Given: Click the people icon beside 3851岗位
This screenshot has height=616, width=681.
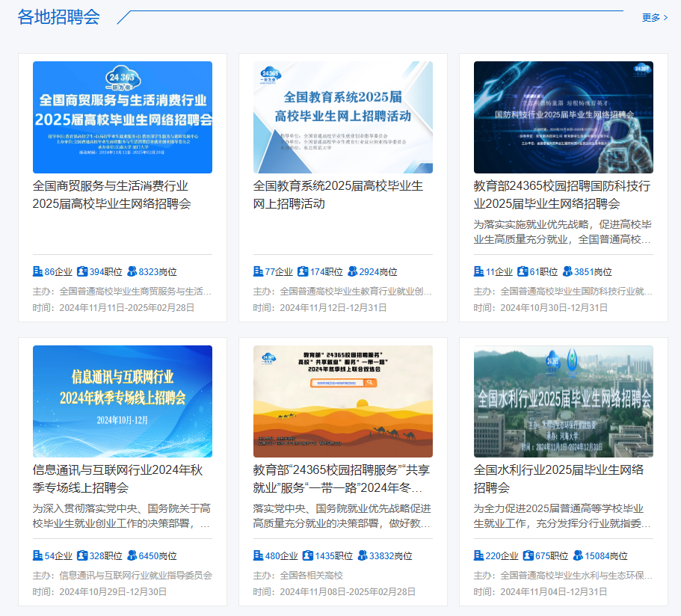Looking at the screenshot, I should 567,271.
